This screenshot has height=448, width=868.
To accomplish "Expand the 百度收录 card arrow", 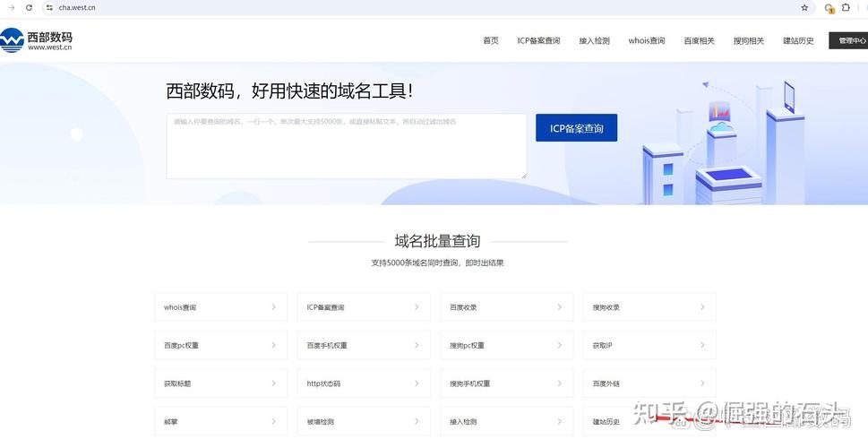I will [x=559, y=306].
